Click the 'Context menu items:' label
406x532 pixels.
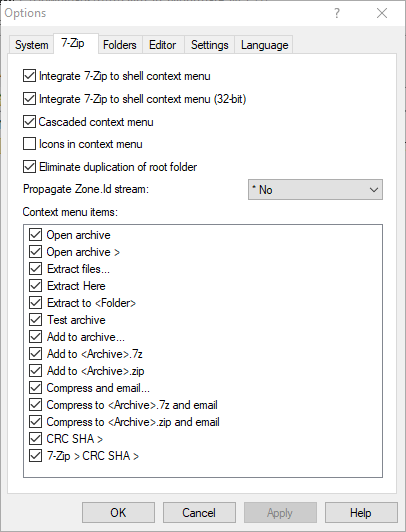[x=70, y=212]
